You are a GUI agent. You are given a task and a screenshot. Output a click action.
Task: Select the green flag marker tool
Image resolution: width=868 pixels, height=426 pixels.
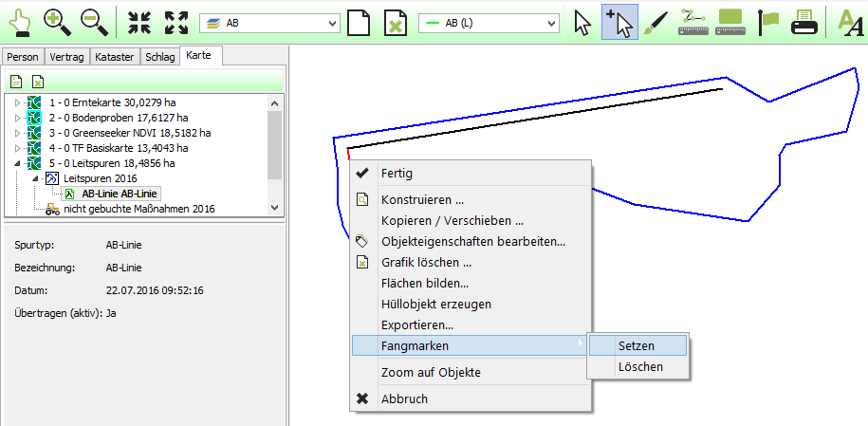tap(768, 23)
